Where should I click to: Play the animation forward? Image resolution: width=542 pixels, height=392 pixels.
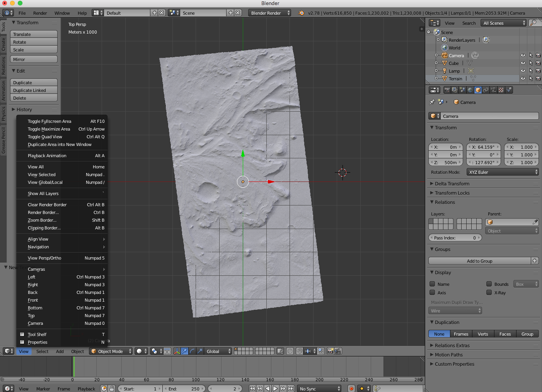coord(275,389)
